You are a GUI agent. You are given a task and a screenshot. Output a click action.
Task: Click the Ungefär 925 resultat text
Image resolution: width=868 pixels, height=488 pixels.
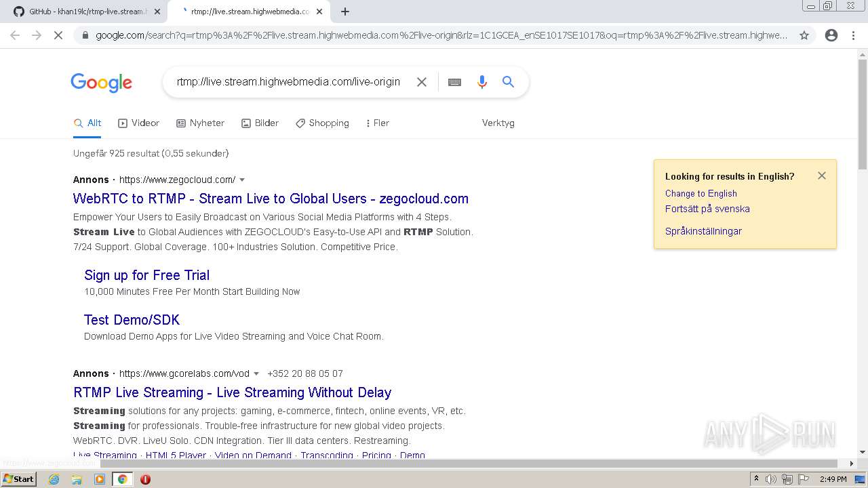pyautogui.click(x=151, y=153)
